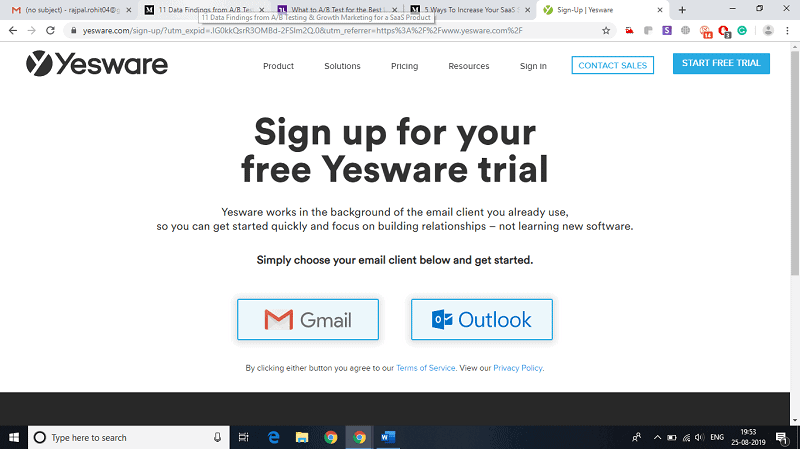Switch to the Gmail tab

click(x=70, y=10)
